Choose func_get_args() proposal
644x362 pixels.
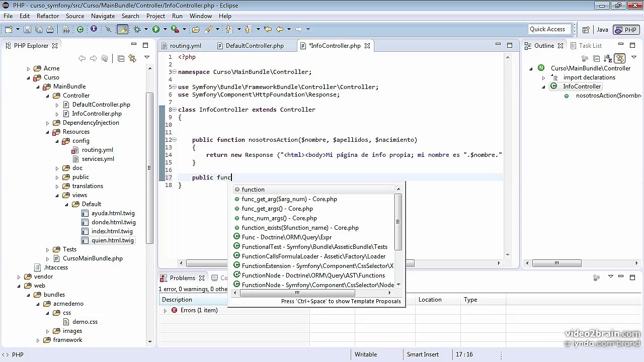point(277,209)
